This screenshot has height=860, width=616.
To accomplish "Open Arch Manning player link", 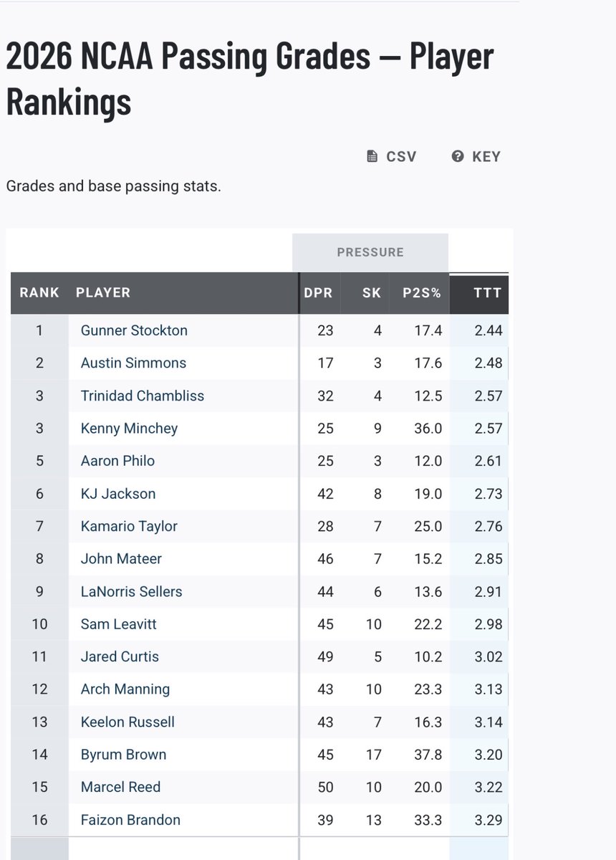I will pos(125,689).
